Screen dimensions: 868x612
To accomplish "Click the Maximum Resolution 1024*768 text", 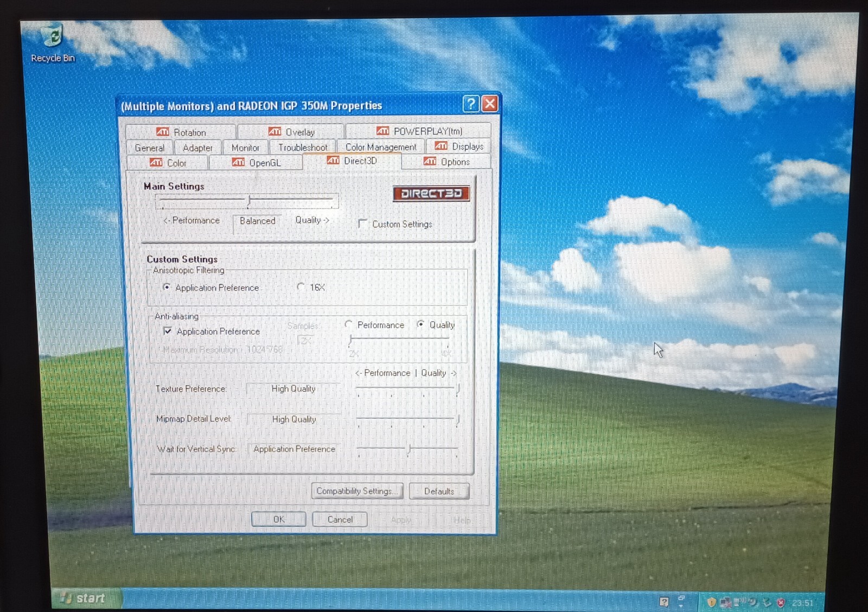I will click(222, 349).
